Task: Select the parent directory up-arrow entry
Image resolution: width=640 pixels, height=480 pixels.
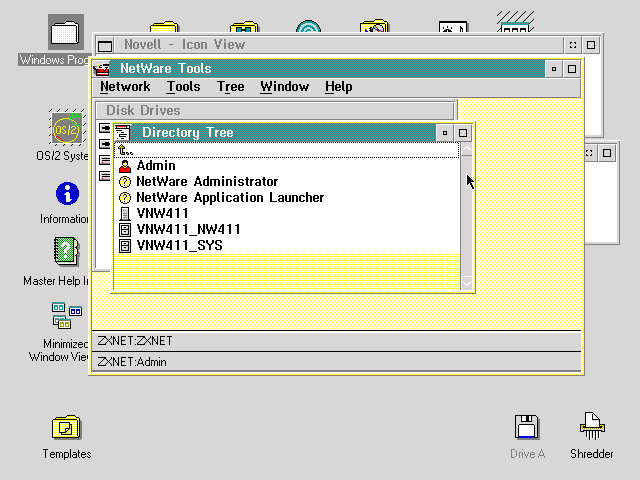Action: coord(125,150)
